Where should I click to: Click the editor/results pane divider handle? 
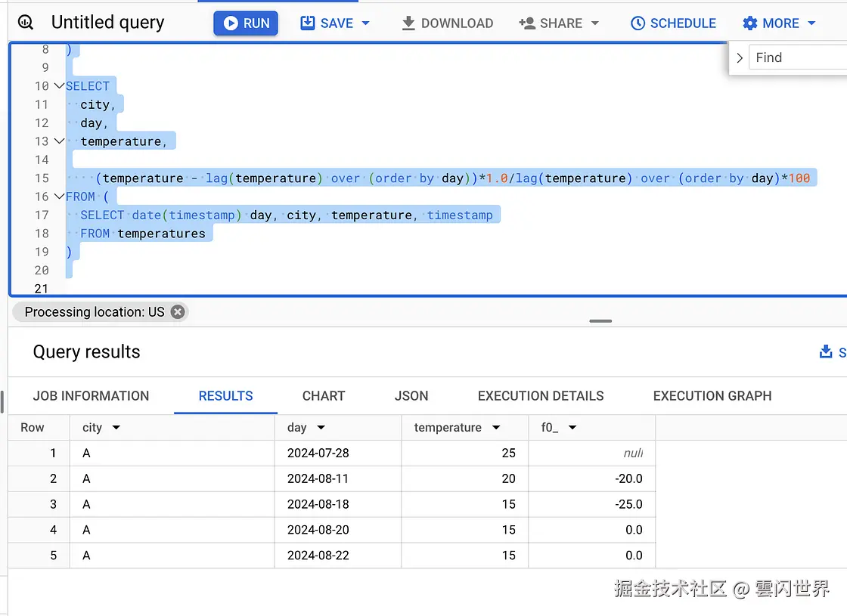600,321
